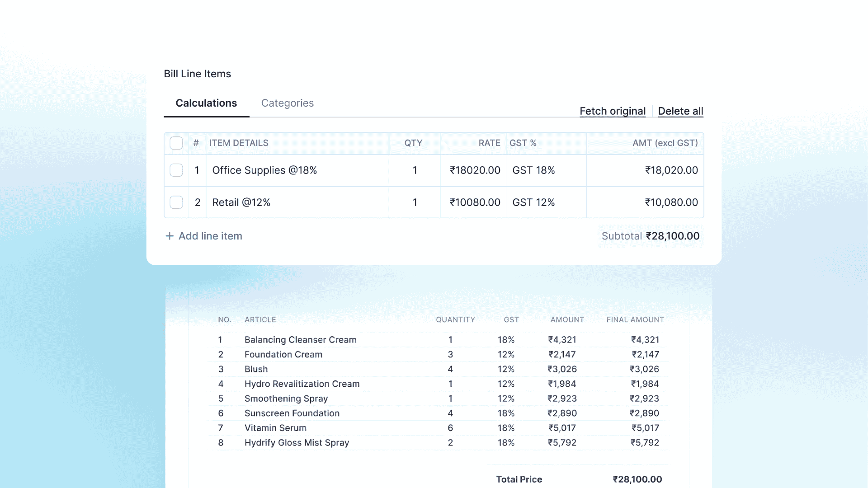
Task: Open the GST 18% selector in row one
Action: tap(533, 170)
